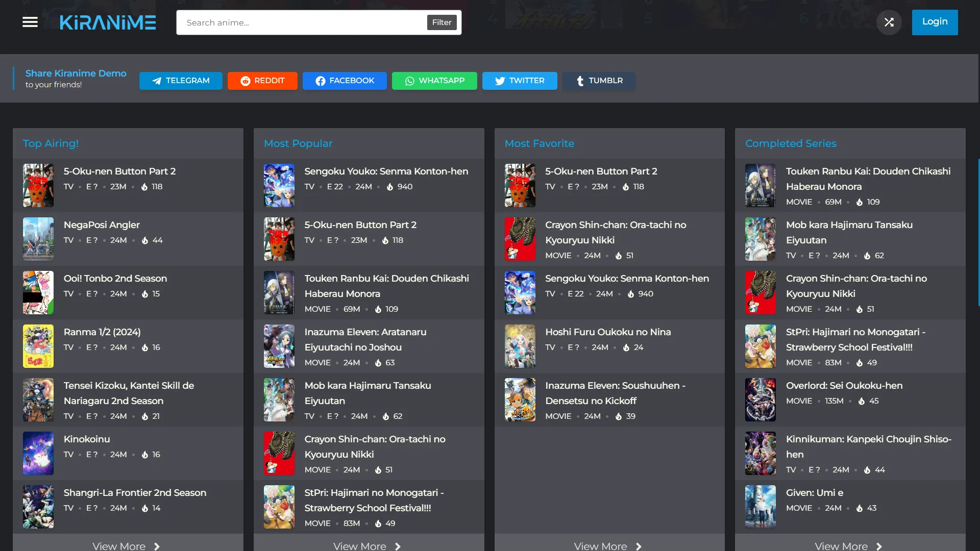Share via the Reddit button
Viewport: 980px width, 551px height.
[262, 81]
